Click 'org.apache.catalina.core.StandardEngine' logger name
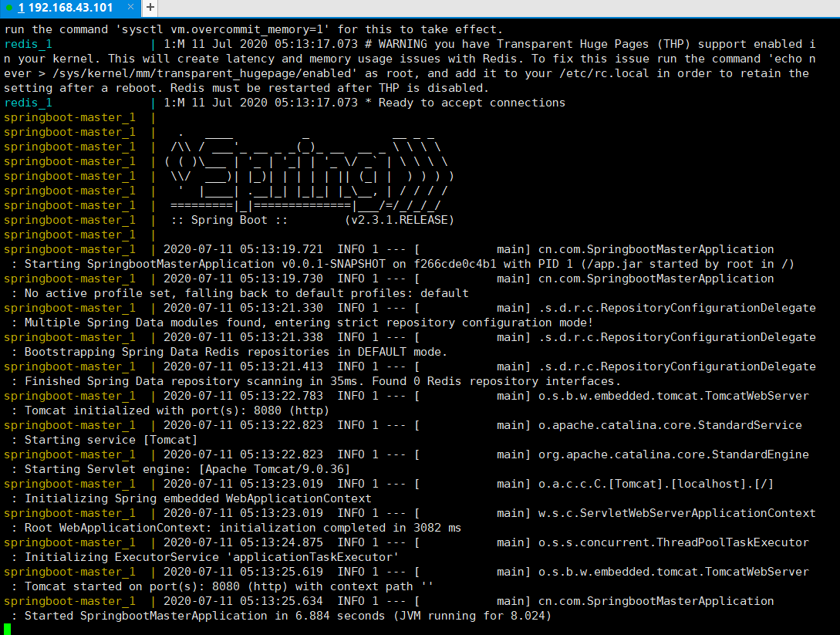This screenshot has height=635, width=840. [673, 455]
